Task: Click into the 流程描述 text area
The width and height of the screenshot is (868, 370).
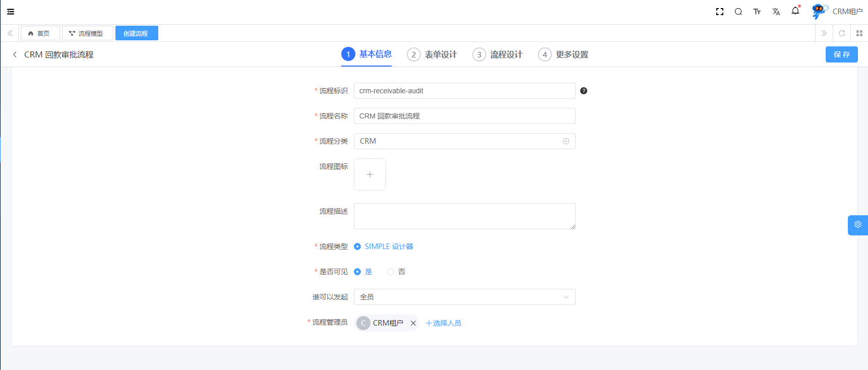Action: (x=464, y=216)
